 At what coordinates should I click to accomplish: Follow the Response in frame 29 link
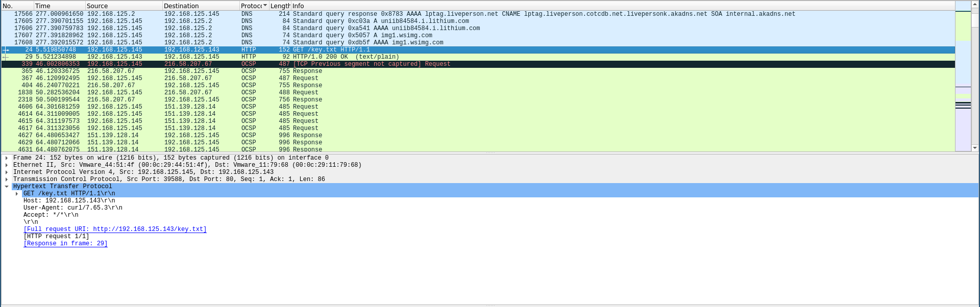[x=65, y=244]
